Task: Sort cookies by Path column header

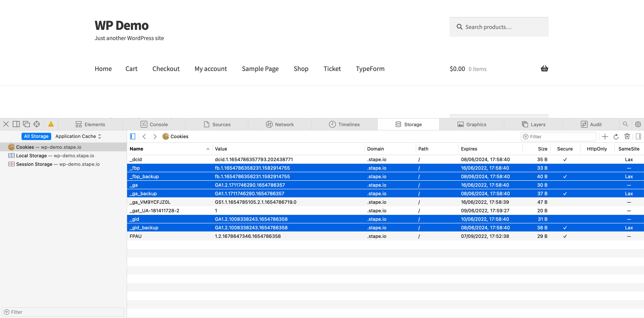Action: coord(437,149)
